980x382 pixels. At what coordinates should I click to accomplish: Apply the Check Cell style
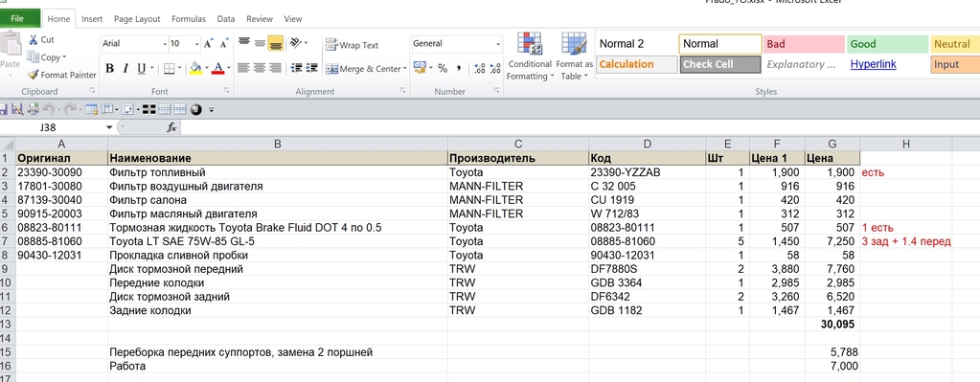click(720, 64)
